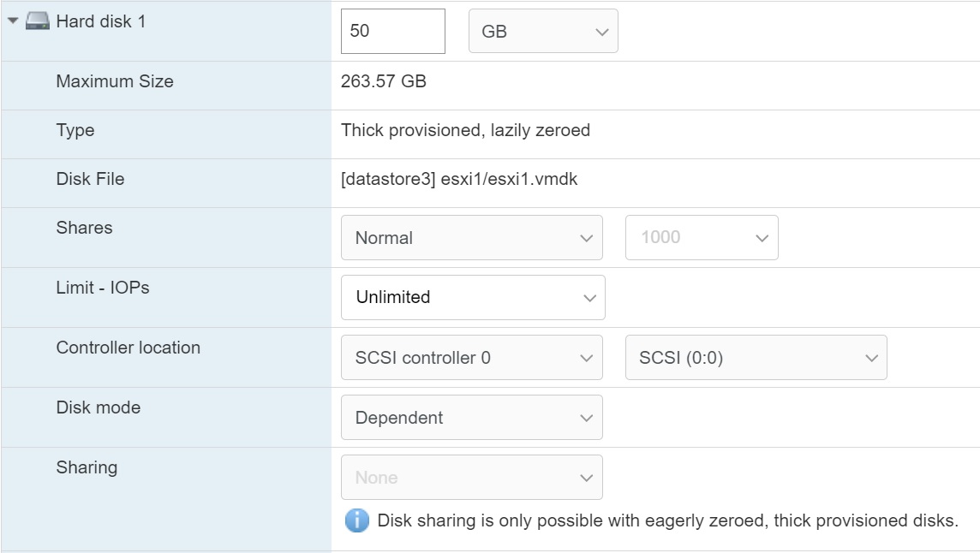Open the Shares Normal dropdown
Viewport: 980px width, 553px height.
(x=471, y=238)
